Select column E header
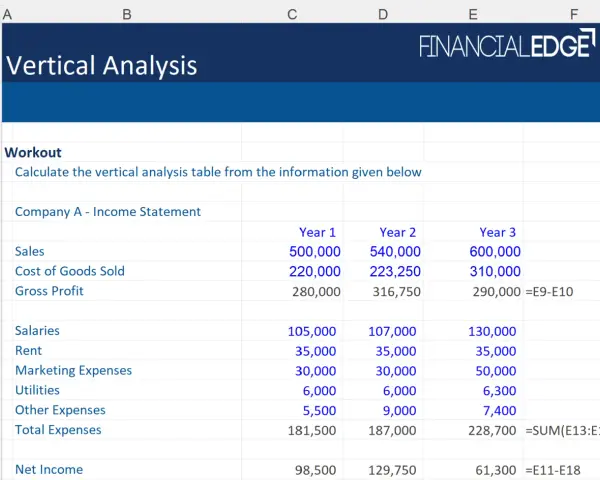The width and height of the screenshot is (600, 480). (473, 15)
